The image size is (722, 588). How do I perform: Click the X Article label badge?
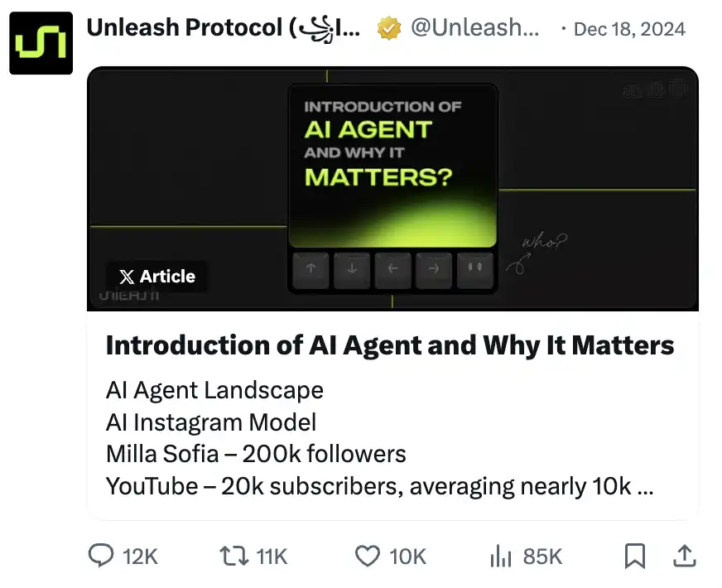point(157,277)
